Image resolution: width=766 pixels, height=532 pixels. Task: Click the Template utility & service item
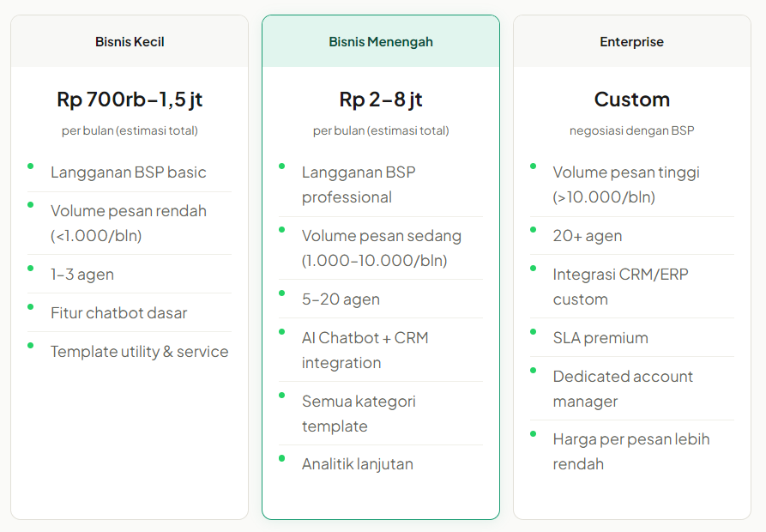coord(139,352)
